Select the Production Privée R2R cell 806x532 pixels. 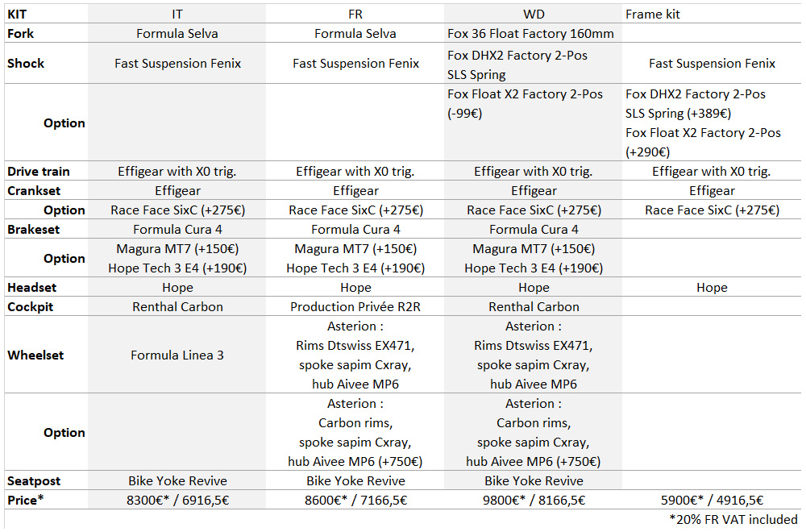[x=355, y=306]
